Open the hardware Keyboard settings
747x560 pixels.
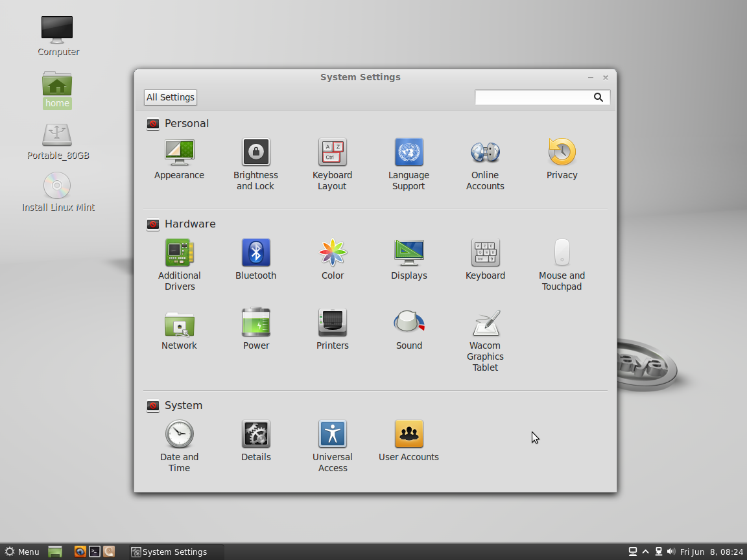pyautogui.click(x=485, y=260)
